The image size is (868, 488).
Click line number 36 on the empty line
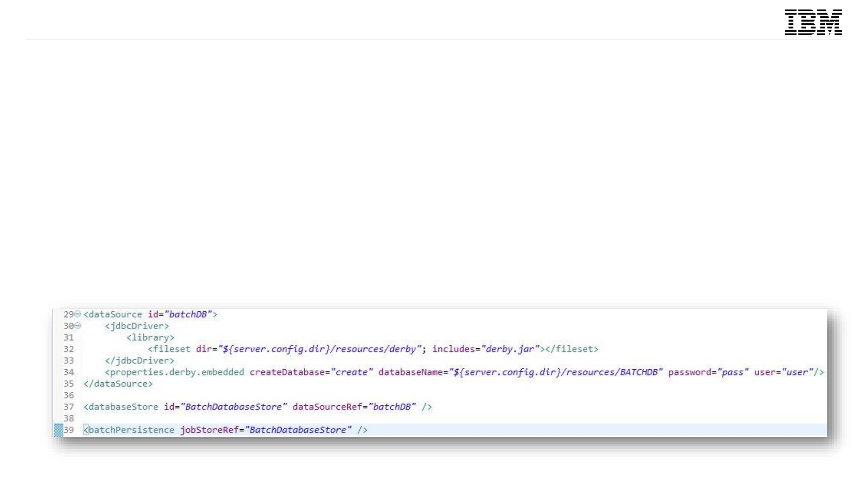tap(68, 395)
